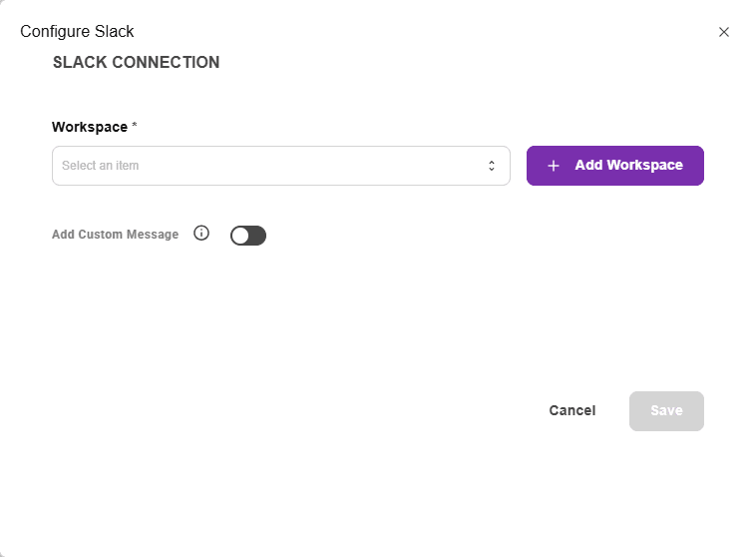Click the "SLACK CONNECTION" heading
Image resolution: width=756 pixels, height=557 pixels.
pyautogui.click(x=136, y=62)
